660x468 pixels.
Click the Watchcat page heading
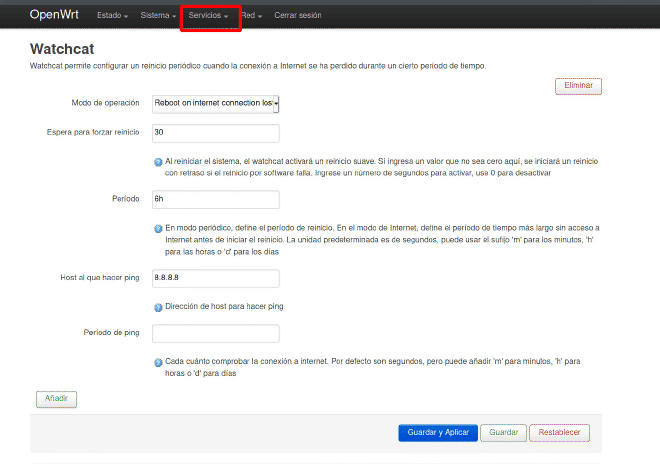62,49
